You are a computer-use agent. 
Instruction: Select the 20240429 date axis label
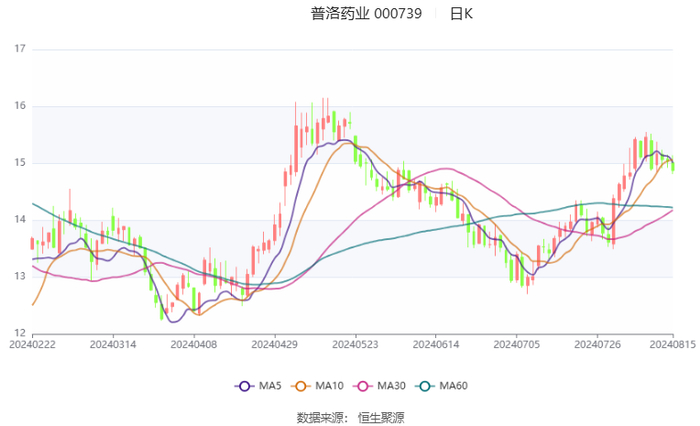tap(275, 345)
